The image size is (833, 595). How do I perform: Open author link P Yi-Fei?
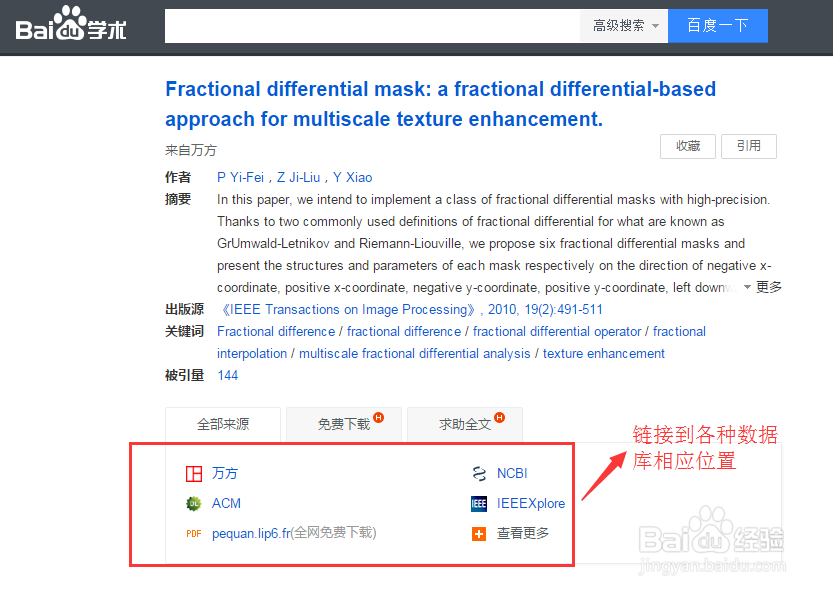click(243, 177)
